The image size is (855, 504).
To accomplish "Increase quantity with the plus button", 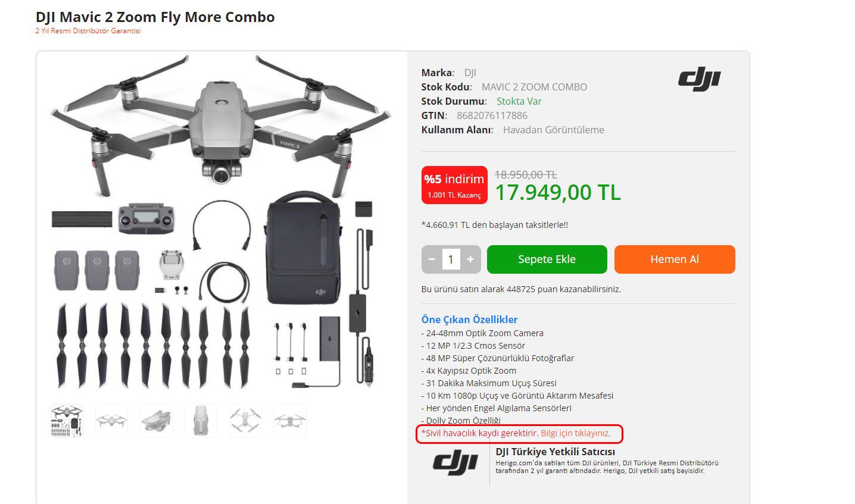I will coord(470,259).
